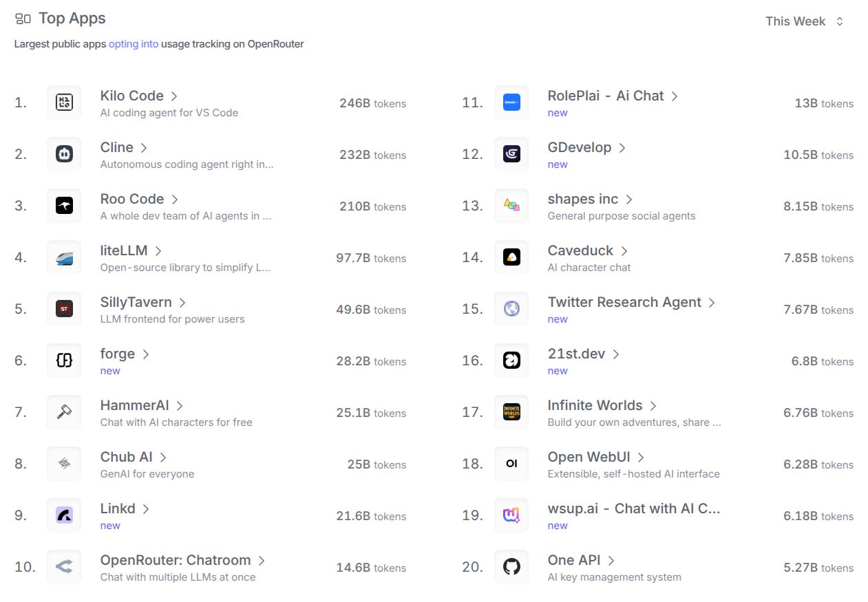Viewport: 868px width, 602px height.
Task: Open the HammerAI app link
Action: coord(134,405)
